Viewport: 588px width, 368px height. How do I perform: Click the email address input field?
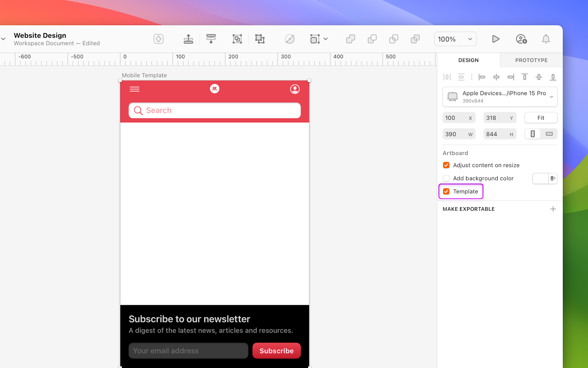(188, 351)
